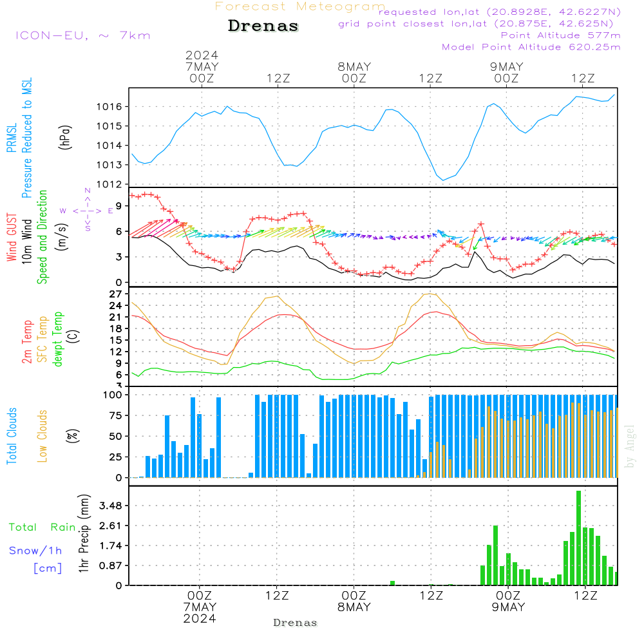Viewport: 644px width, 644px height.
Task: Select the "10m Wind" legend label
Action: click(26, 241)
